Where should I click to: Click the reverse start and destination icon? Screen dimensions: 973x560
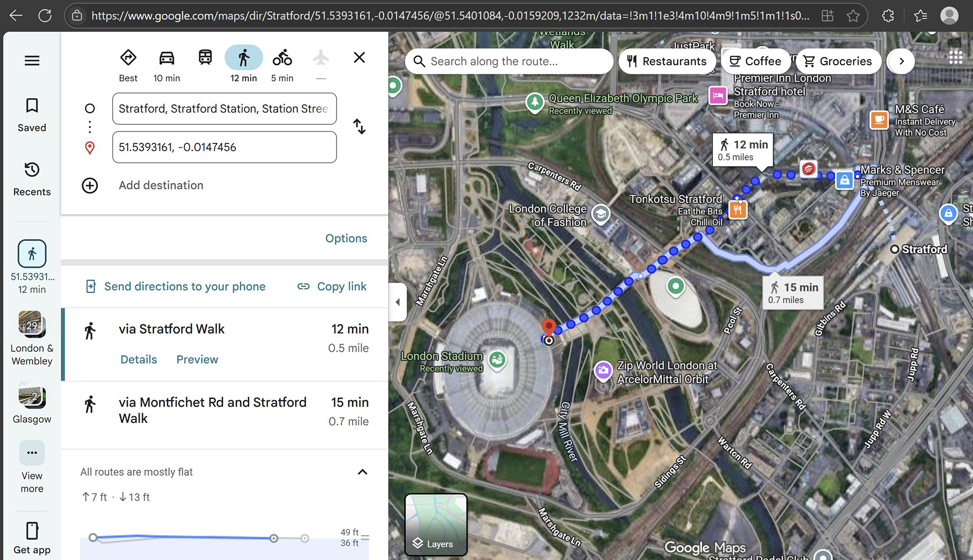pos(359,127)
